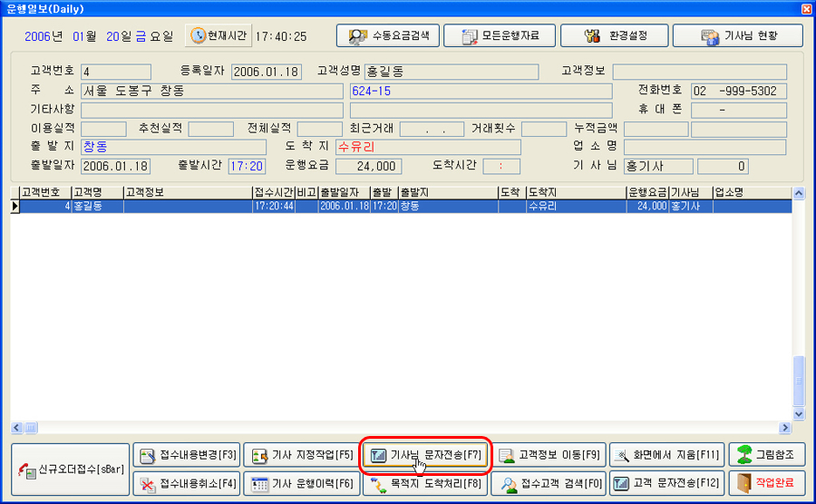The height and width of the screenshot is (504, 816).
Task: Click 전화번호 phone number field
Action: point(739,91)
